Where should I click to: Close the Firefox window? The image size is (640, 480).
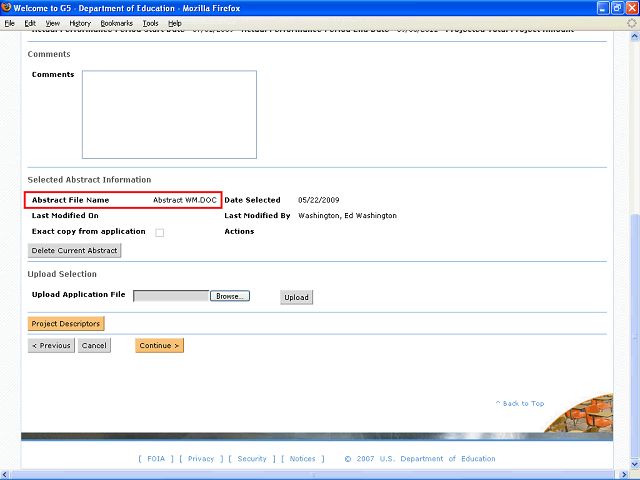(x=632, y=8)
